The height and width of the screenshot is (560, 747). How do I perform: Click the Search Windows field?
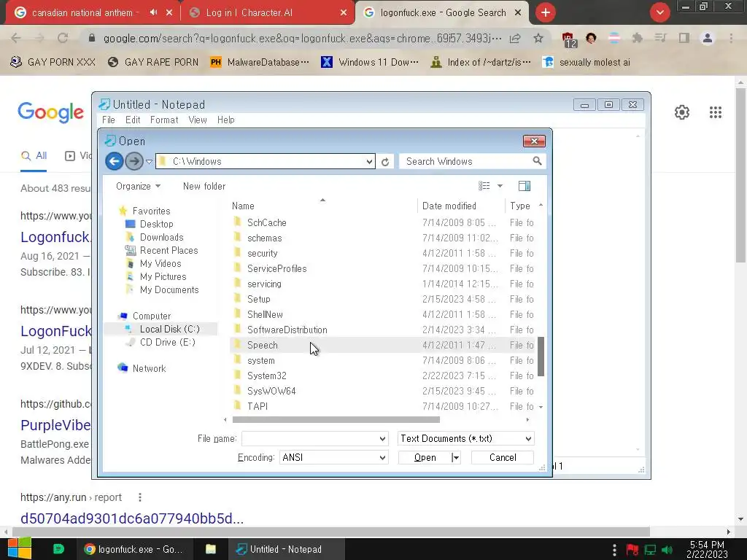467,161
